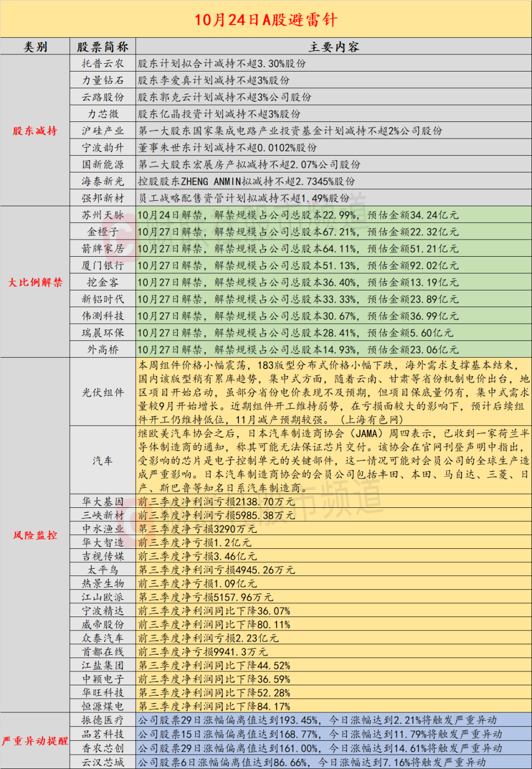Click the 大比例解禁 category cell
Viewport: 532px width, 769px height.
(35, 282)
